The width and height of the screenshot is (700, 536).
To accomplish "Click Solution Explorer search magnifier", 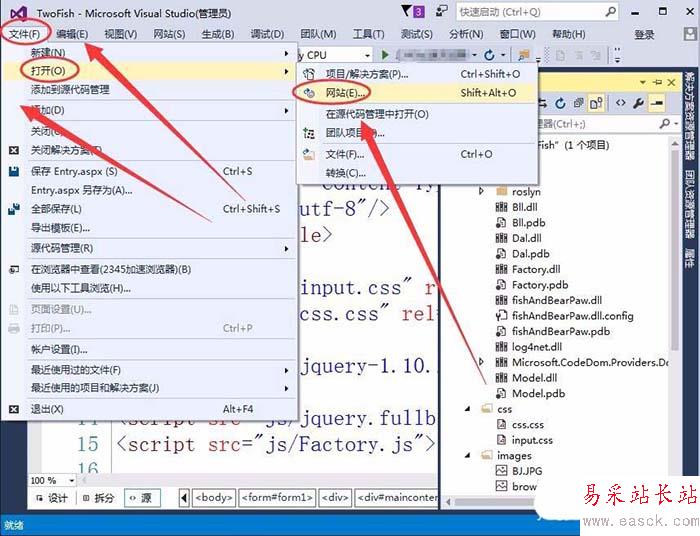I will (665, 123).
